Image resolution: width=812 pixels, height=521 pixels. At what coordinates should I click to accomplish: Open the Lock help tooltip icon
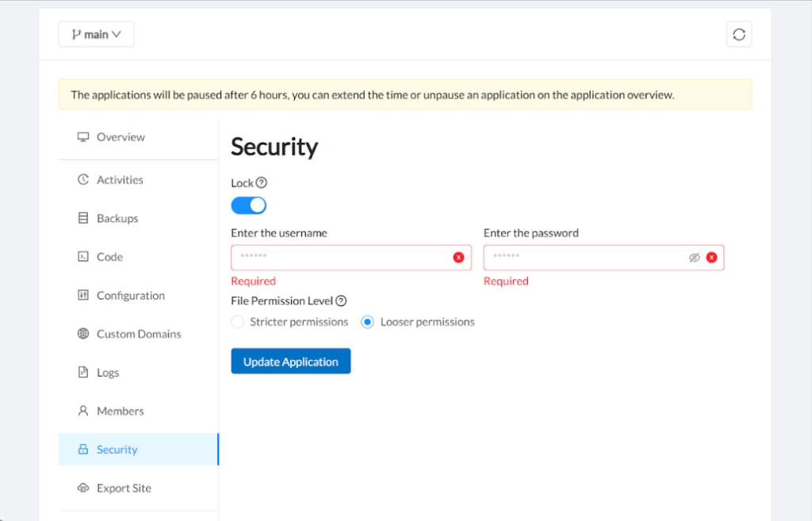[263, 182]
